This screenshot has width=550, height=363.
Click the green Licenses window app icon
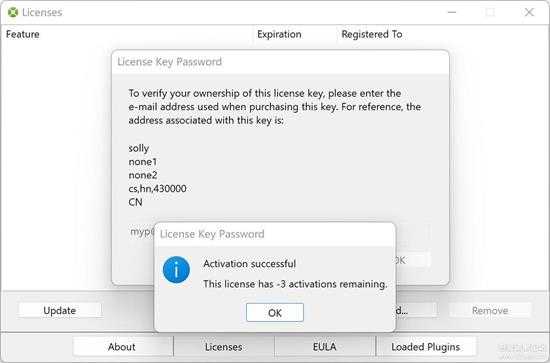coord(13,12)
